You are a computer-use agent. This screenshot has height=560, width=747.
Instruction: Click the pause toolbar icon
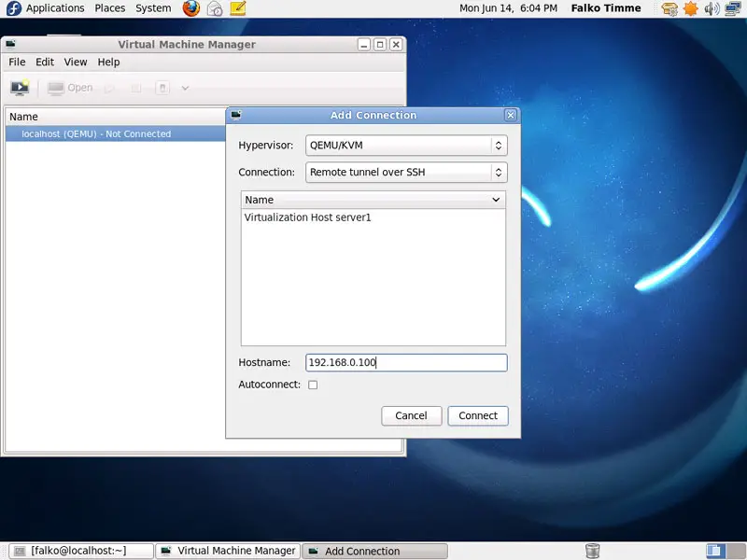[x=136, y=88]
